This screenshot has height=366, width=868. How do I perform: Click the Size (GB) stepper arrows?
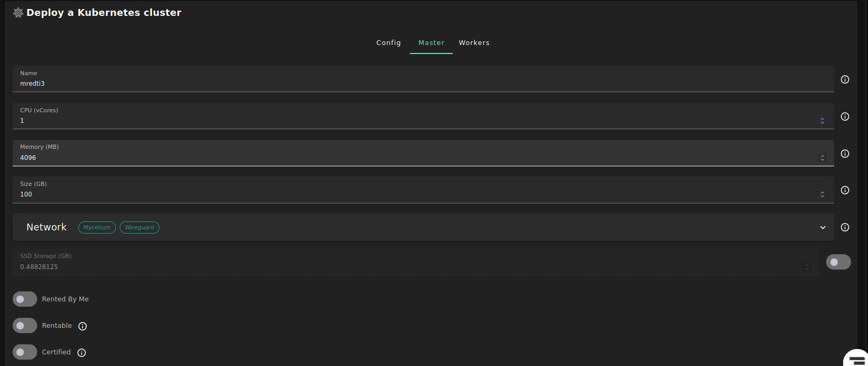pyautogui.click(x=822, y=194)
